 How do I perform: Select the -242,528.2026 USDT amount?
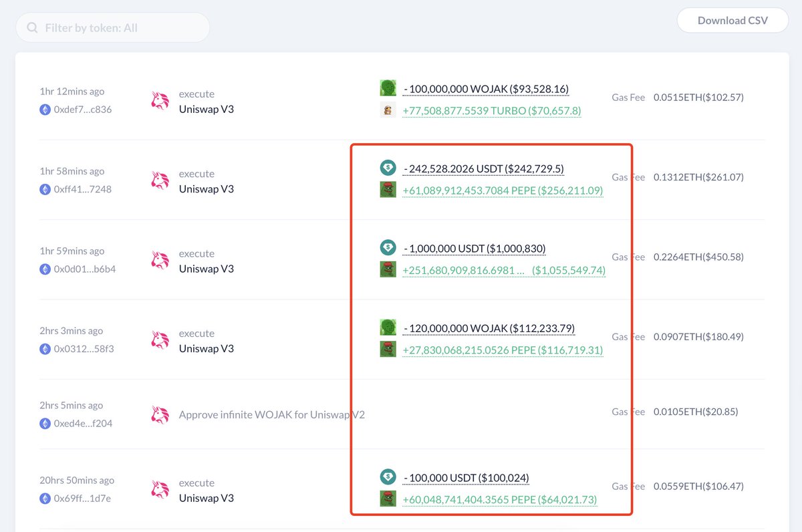click(485, 169)
